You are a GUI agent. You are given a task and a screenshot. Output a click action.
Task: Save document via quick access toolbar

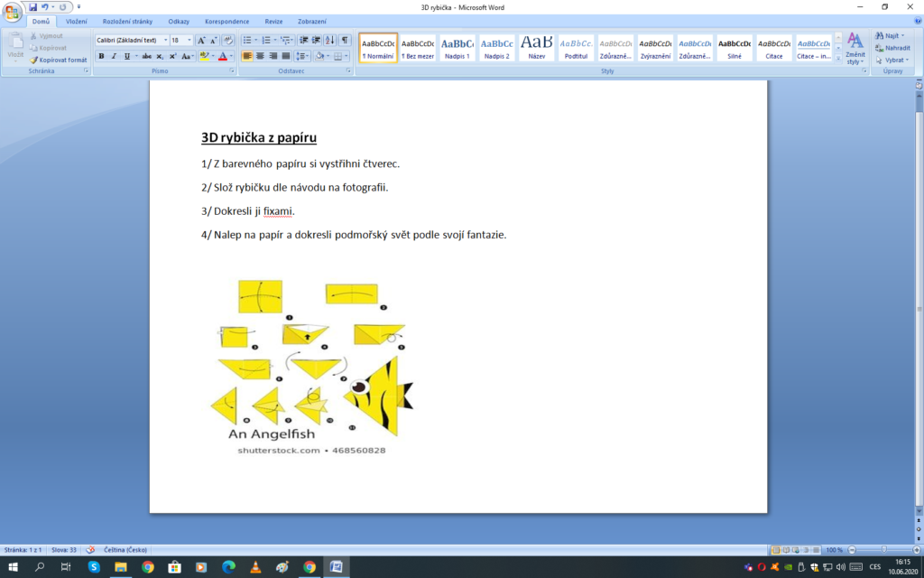32,7
